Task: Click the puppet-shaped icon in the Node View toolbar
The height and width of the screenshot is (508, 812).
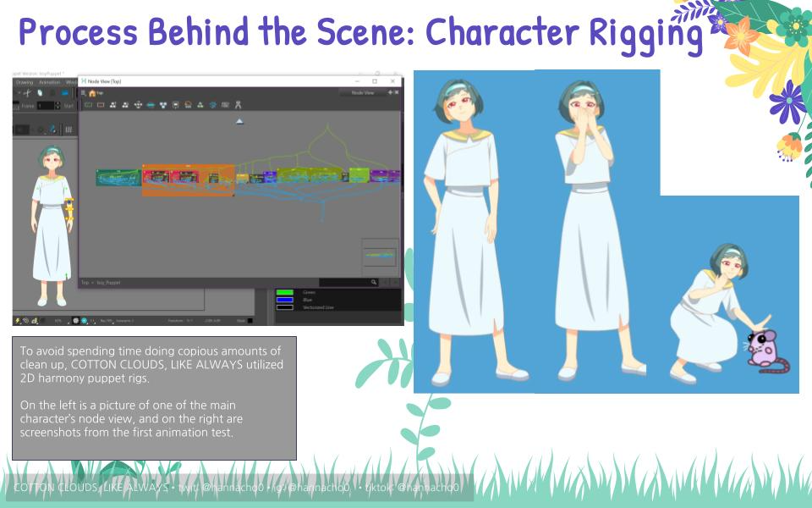Action: click(238, 106)
